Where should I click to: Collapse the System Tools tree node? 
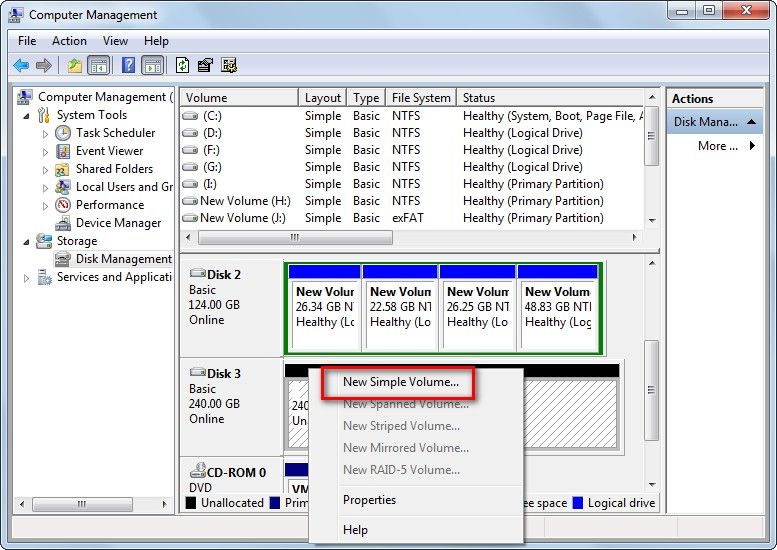coord(27,116)
